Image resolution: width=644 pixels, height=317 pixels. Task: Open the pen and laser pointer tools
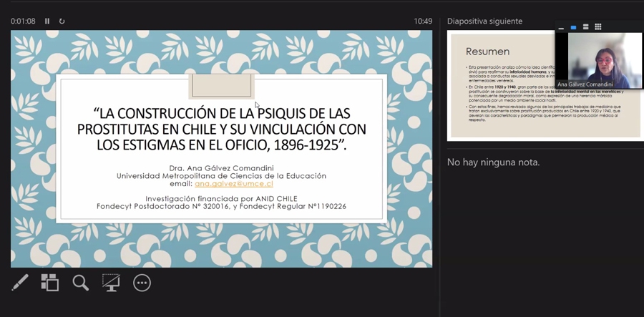click(20, 283)
